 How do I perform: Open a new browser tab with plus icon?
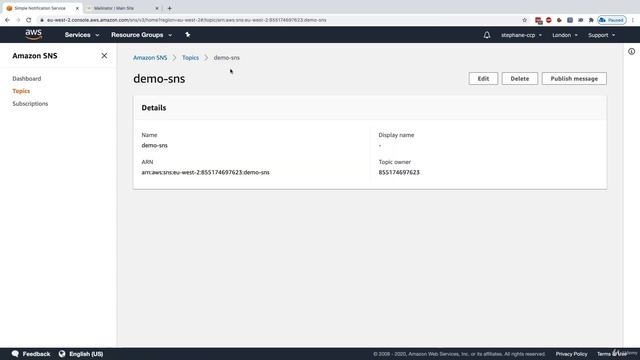click(169, 8)
